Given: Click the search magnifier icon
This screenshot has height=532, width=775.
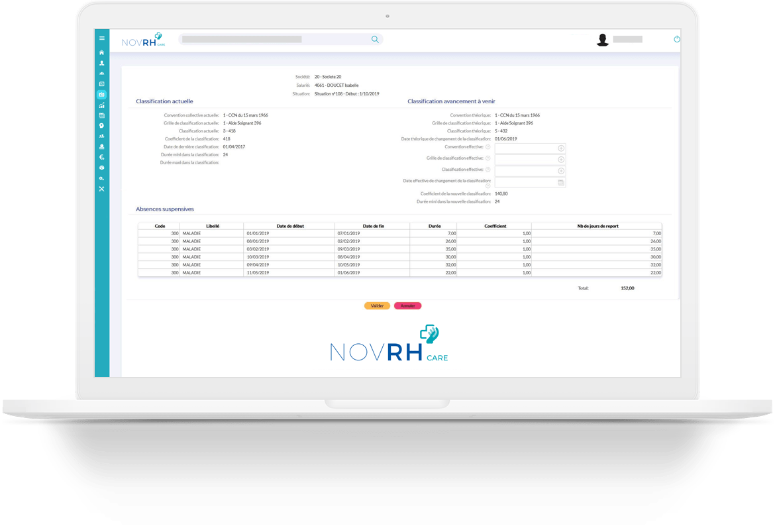Looking at the screenshot, I should click(x=375, y=40).
